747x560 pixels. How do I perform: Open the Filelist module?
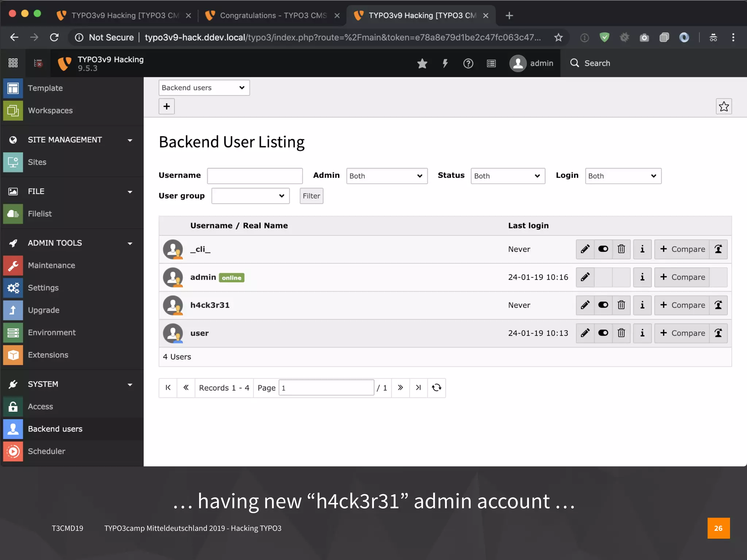[x=72, y=214]
